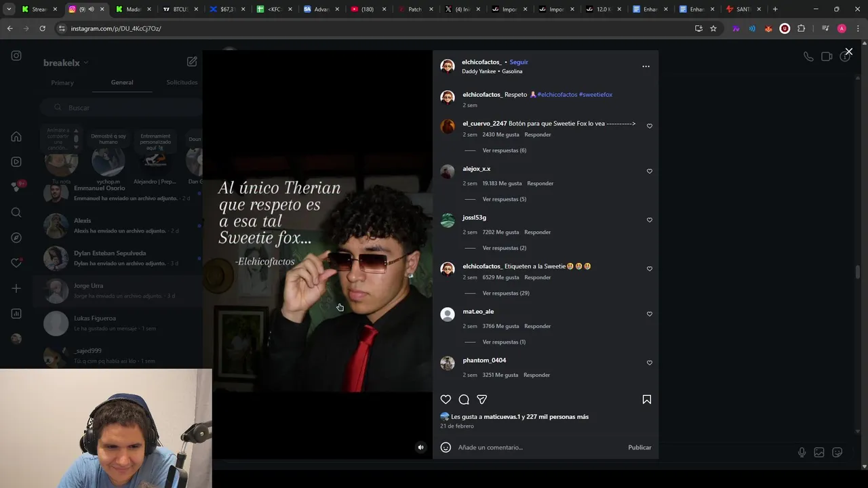The image size is (868, 488).
Task: Click the Publicar button
Action: (639, 447)
